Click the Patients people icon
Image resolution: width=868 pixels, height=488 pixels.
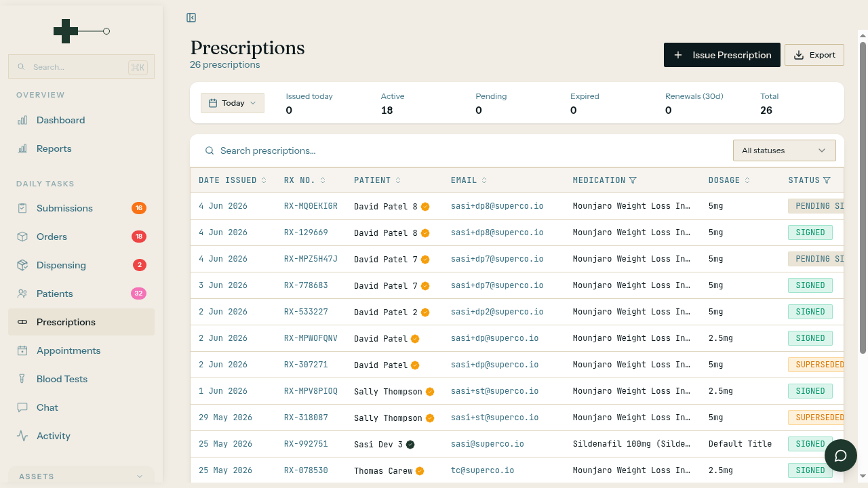click(x=22, y=293)
